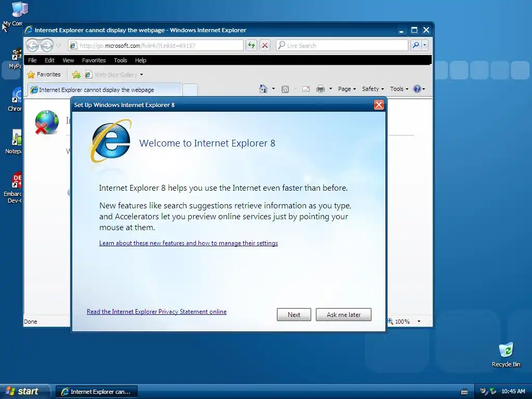Click the Read Mail envelope icon
Viewport: 532px width, 399px height.
306,89
